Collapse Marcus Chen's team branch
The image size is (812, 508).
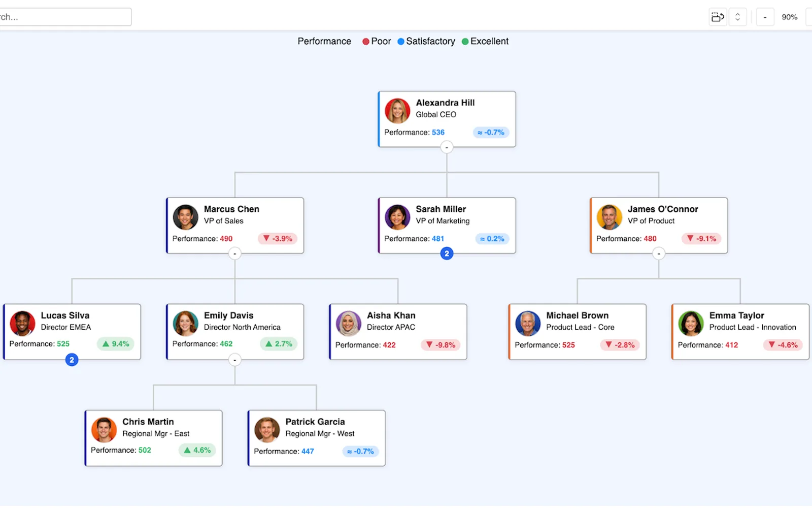(234, 253)
